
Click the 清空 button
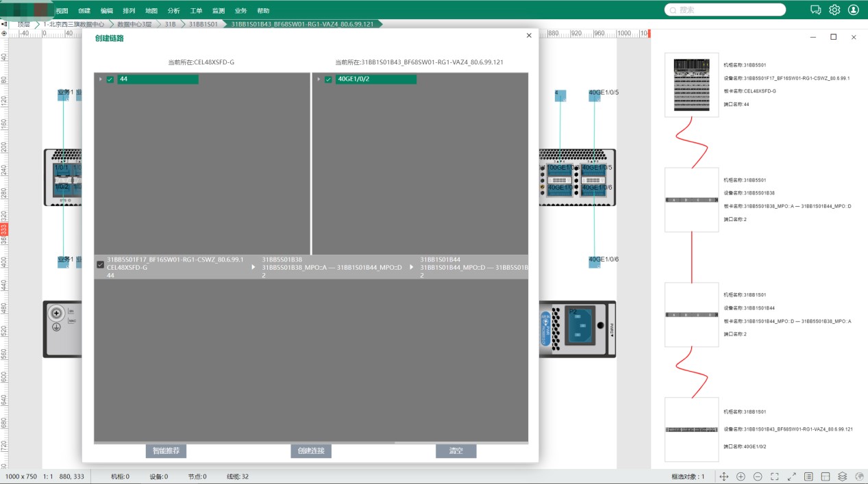456,450
